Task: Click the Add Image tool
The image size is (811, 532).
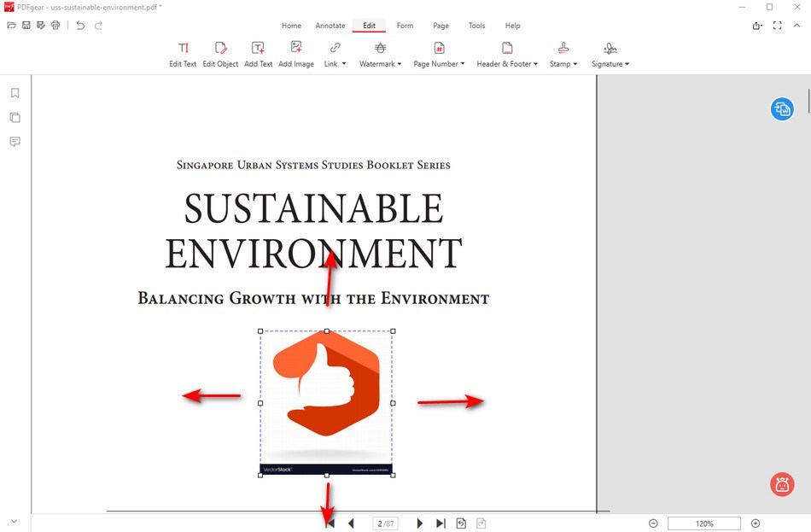Action: [296, 53]
